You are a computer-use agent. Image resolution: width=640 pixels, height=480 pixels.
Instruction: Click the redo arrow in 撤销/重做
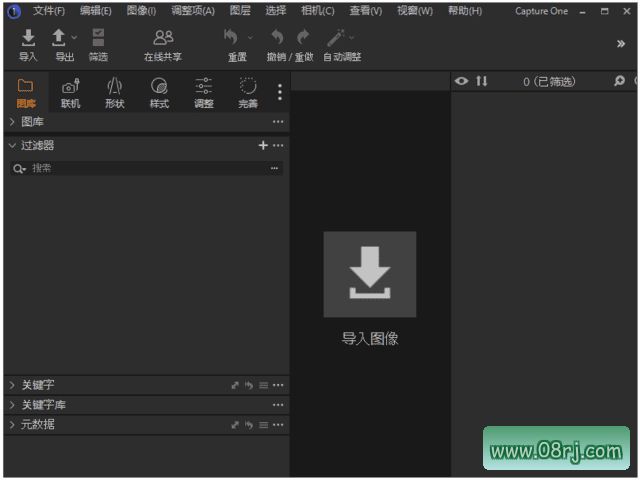(303, 37)
